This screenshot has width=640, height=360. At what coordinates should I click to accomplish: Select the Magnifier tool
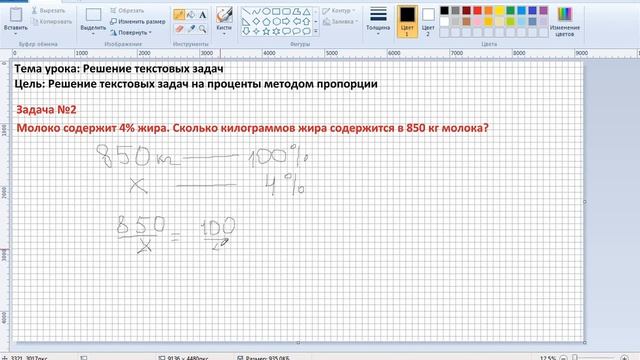[x=202, y=29]
